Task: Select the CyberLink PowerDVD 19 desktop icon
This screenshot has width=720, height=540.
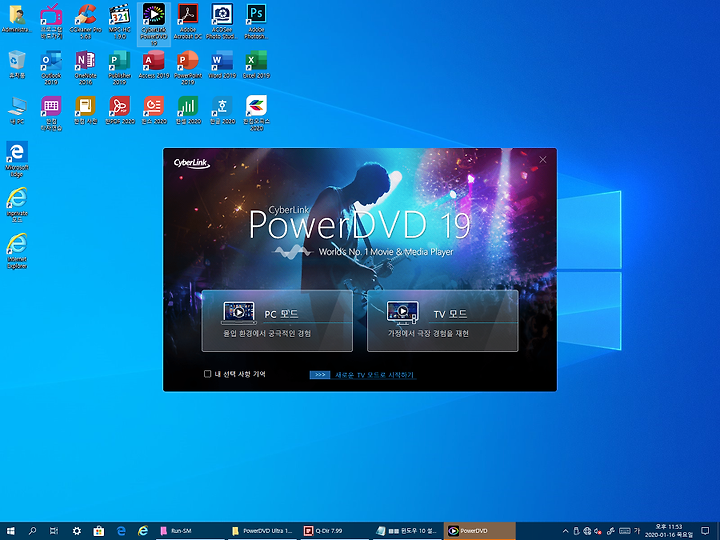Action: (154, 24)
